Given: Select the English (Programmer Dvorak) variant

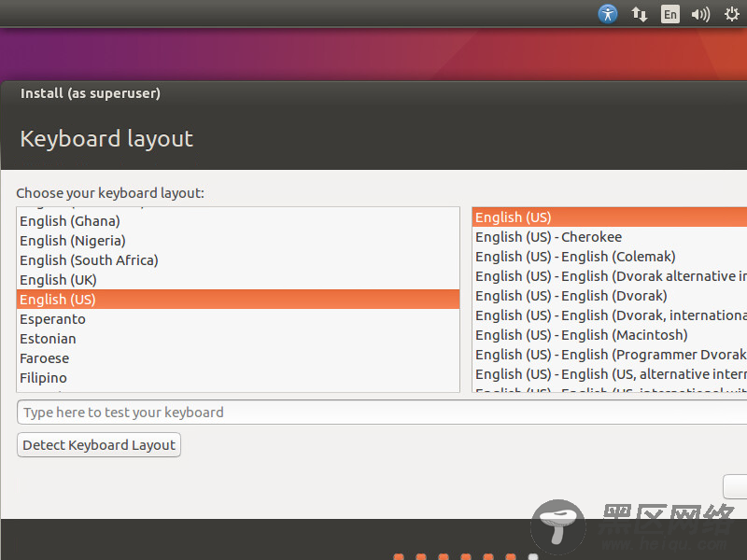Looking at the screenshot, I should click(610, 355).
